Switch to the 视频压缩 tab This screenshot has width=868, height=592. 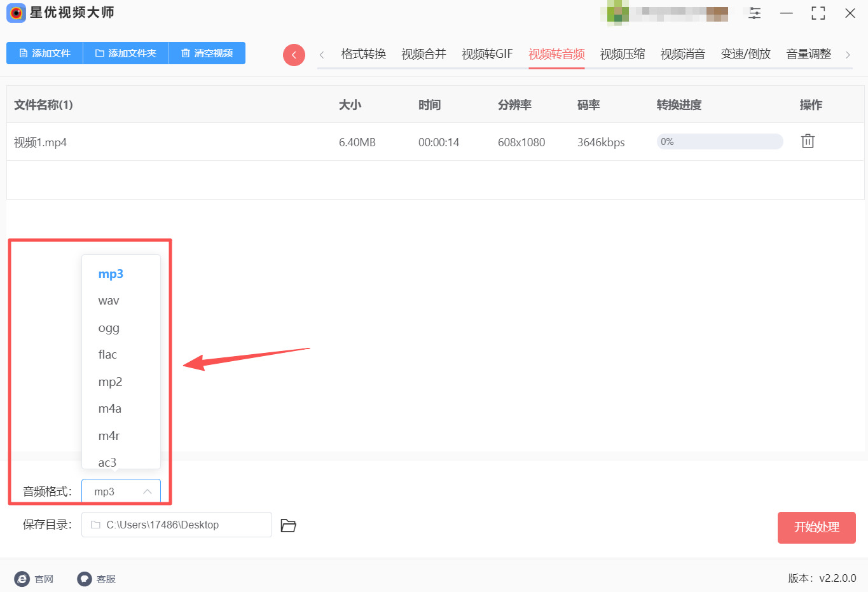pyautogui.click(x=623, y=54)
